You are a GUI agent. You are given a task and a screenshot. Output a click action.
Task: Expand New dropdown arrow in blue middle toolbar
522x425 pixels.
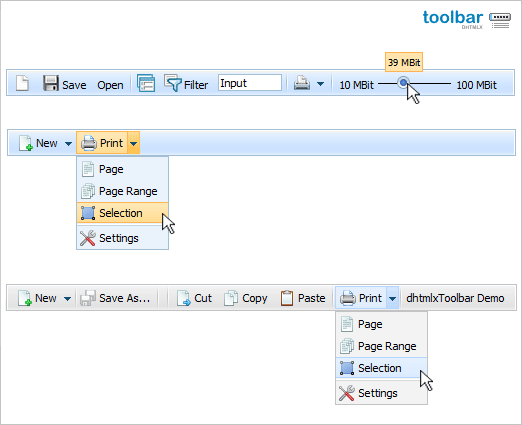click(x=68, y=144)
